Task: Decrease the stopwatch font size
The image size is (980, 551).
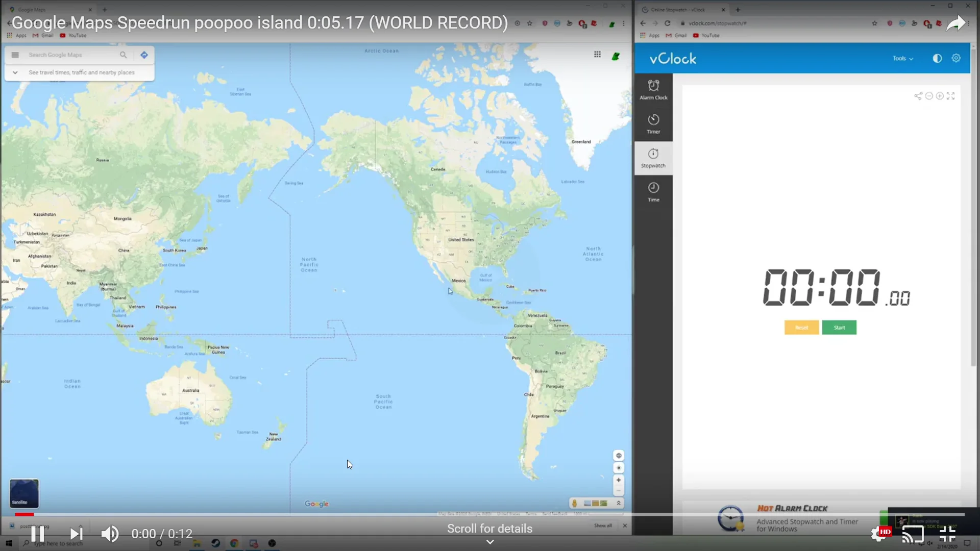Action: click(x=929, y=96)
